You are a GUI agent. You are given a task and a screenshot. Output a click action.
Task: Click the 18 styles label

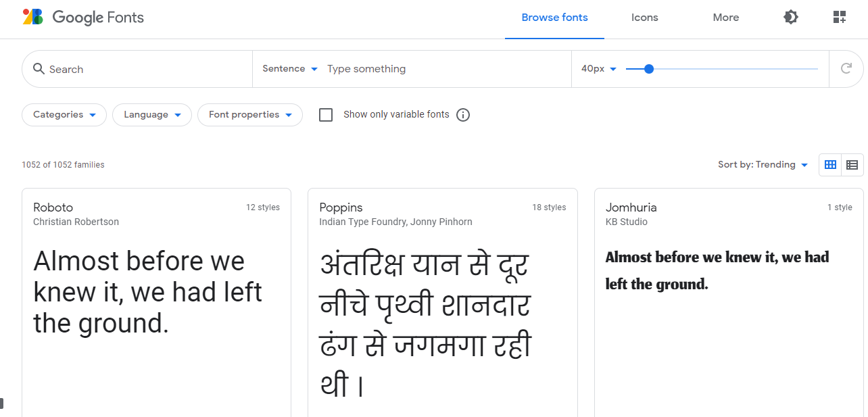(549, 207)
